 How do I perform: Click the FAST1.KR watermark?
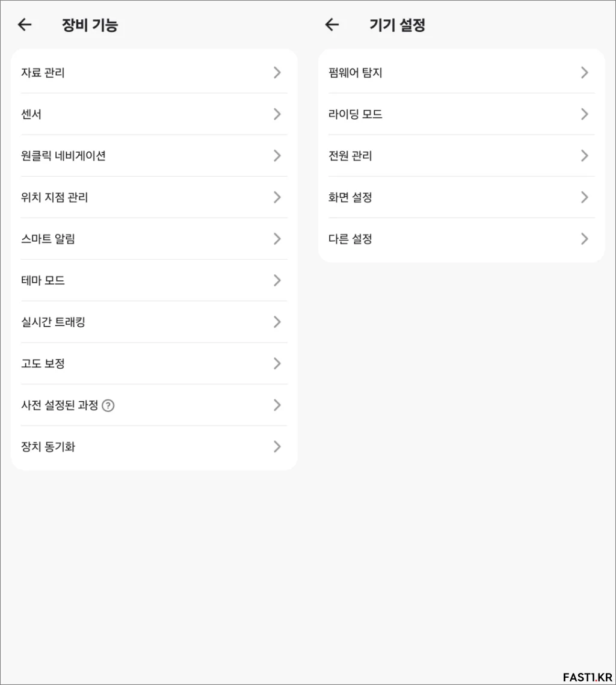[x=588, y=677]
